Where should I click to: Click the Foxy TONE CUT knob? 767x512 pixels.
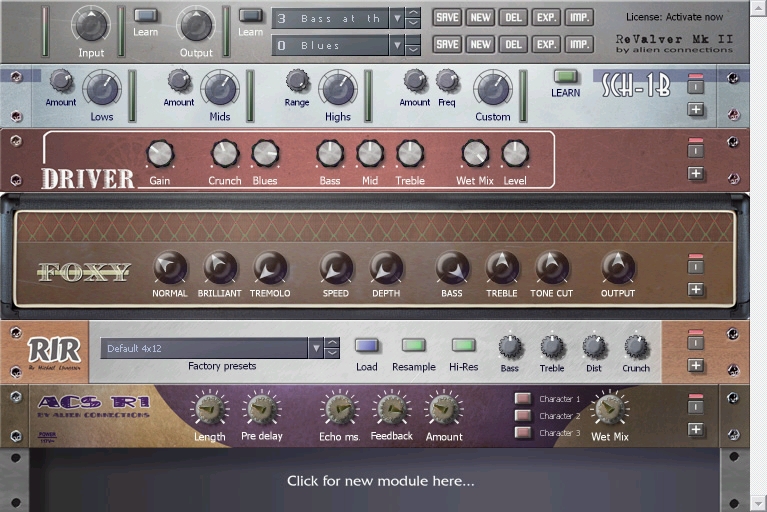tap(551, 267)
